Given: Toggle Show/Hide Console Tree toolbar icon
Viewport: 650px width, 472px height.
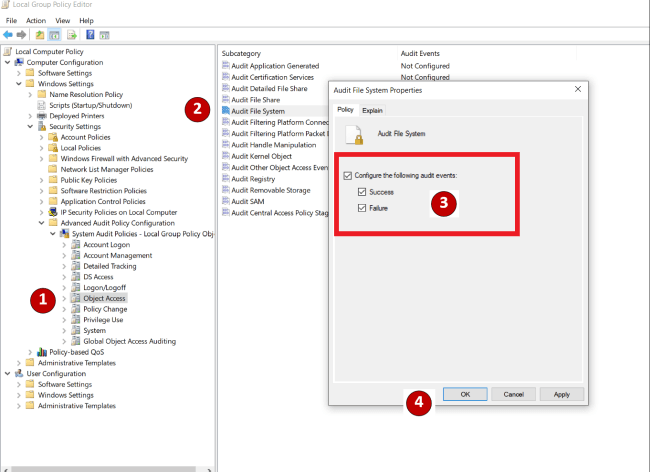Looking at the screenshot, I should tap(54, 35).
